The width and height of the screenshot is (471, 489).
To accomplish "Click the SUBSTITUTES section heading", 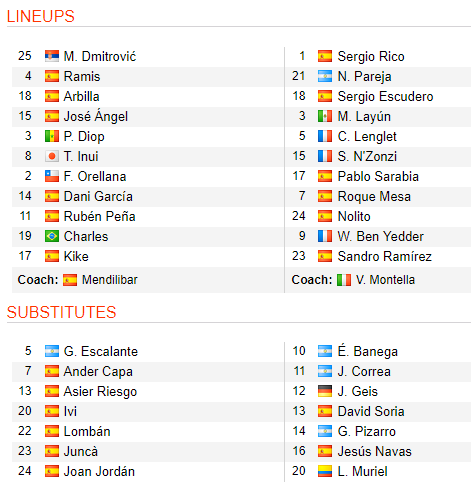I will [x=61, y=312].
